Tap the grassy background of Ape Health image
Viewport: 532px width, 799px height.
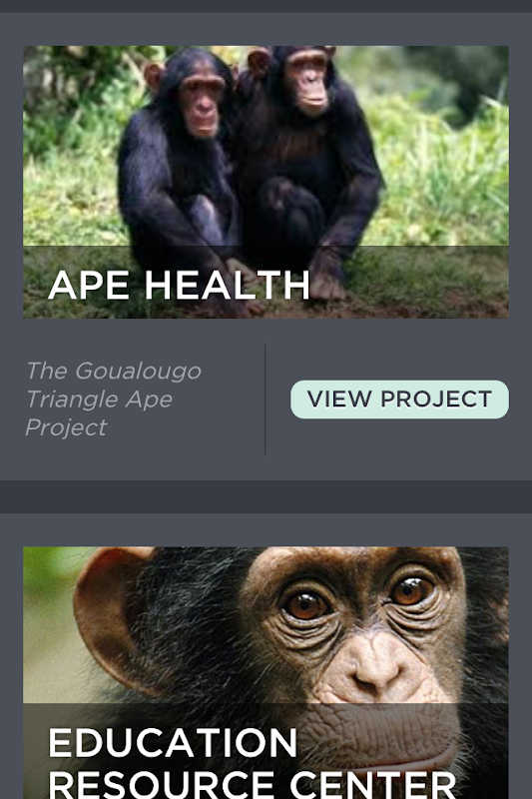pyautogui.click(x=443, y=168)
